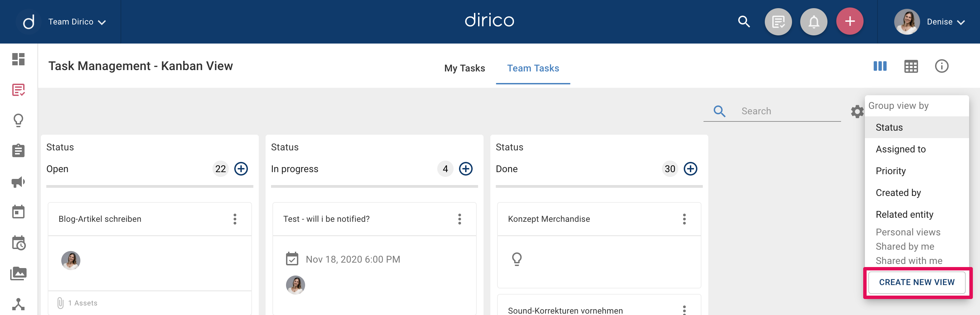980x315 pixels.
Task: Open the Test - will i be notified? card title
Action: pos(326,219)
